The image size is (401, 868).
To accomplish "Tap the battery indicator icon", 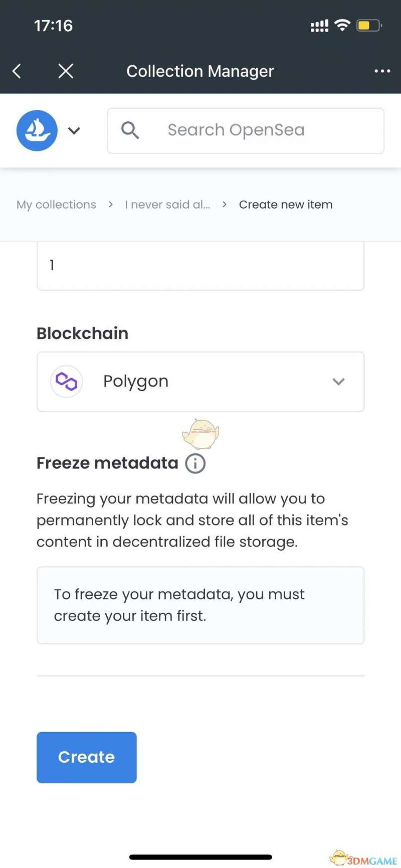I will 369,25.
